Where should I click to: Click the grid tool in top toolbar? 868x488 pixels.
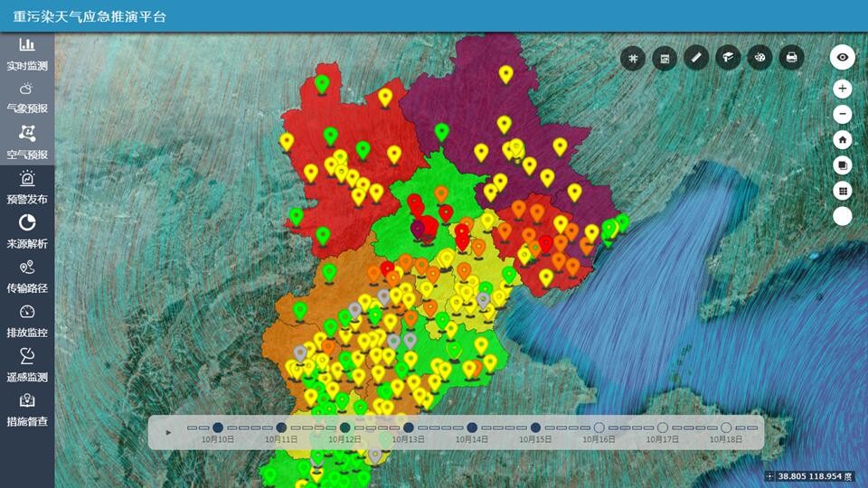point(633,58)
